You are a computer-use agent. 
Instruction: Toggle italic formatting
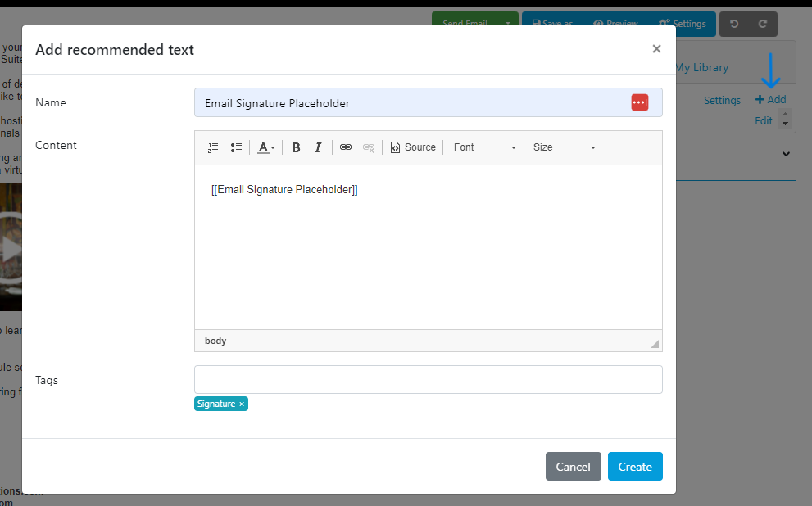pos(318,147)
